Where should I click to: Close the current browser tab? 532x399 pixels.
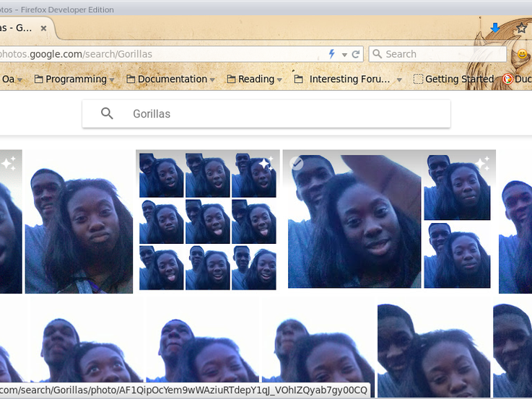[43, 28]
